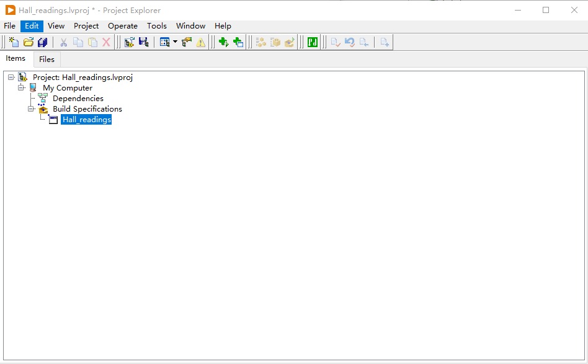Select the Dependencies tree item
This screenshot has width=588, height=364.
coord(78,98)
